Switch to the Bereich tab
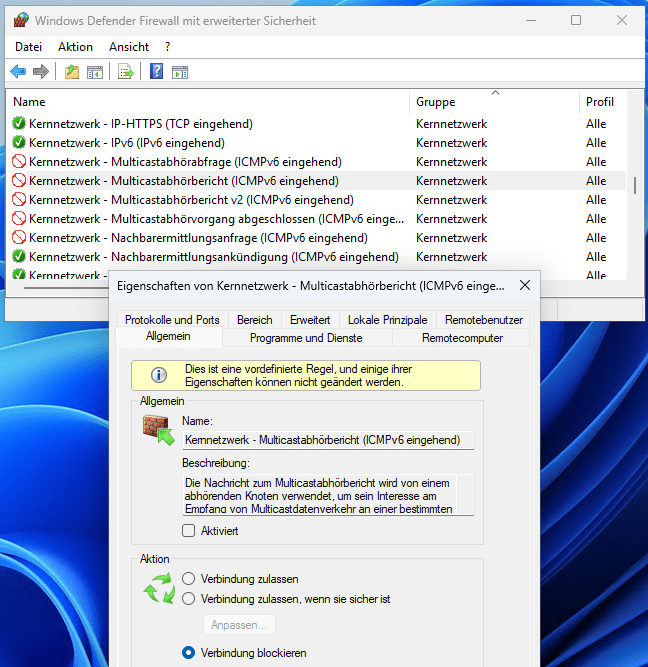Screen dimensions: 648x667 pyautogui.click(x=254, y=319)
